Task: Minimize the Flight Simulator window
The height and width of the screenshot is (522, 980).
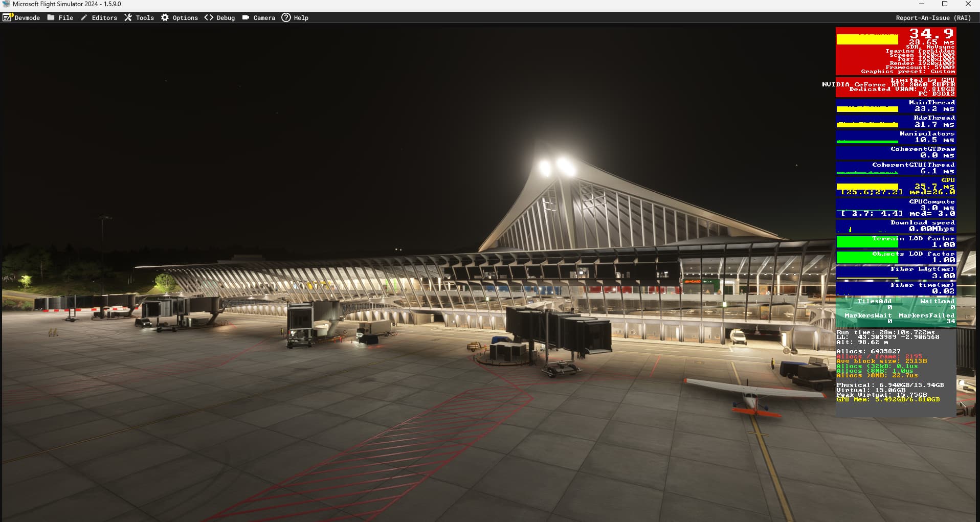Action: 922,4
